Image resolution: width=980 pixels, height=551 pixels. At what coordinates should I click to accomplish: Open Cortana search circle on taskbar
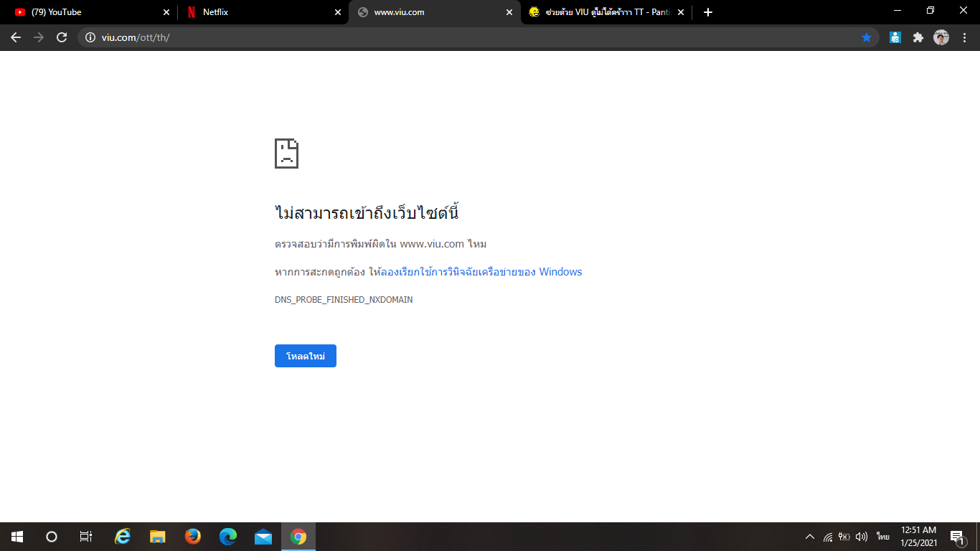pos(52,537)
